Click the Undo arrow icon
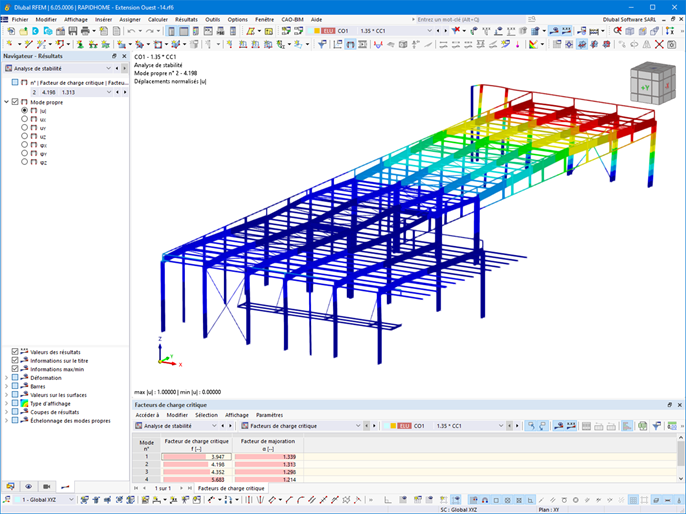 131,31
